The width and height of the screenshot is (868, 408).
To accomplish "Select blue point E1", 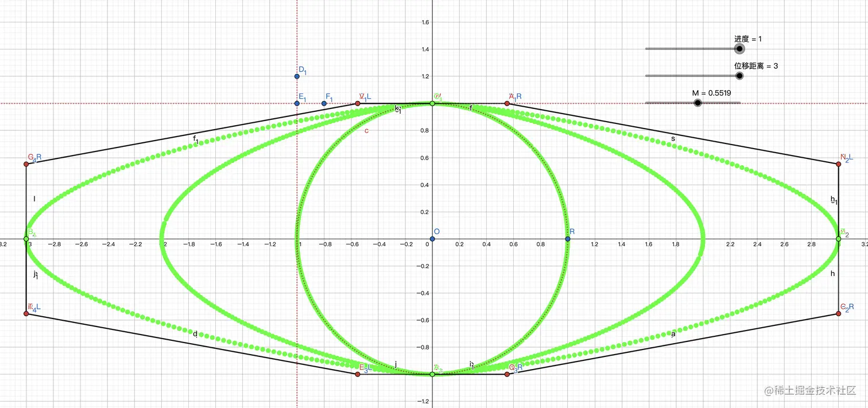I will pos(297,103).
